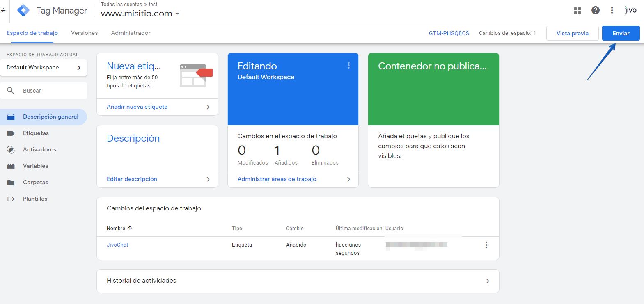Click the Tipo column header
Image resolution: width=644 pixels, height=304 pixels.
(x=237, y=229)
